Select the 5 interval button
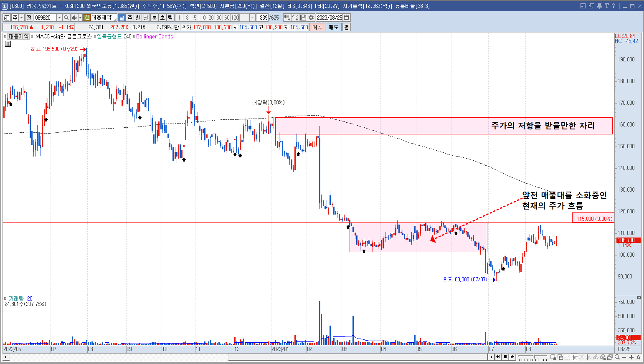Screen dimensions: 644x364 point(195,18)
